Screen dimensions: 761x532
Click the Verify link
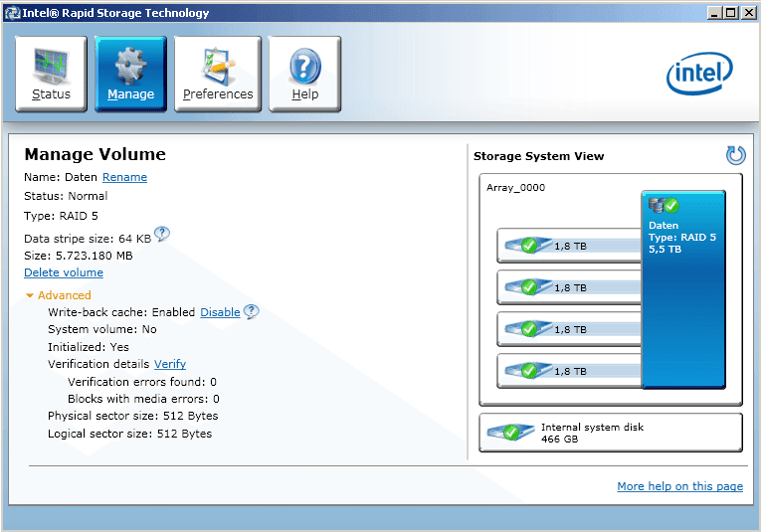pyautogui.click(x=170, y=364)
